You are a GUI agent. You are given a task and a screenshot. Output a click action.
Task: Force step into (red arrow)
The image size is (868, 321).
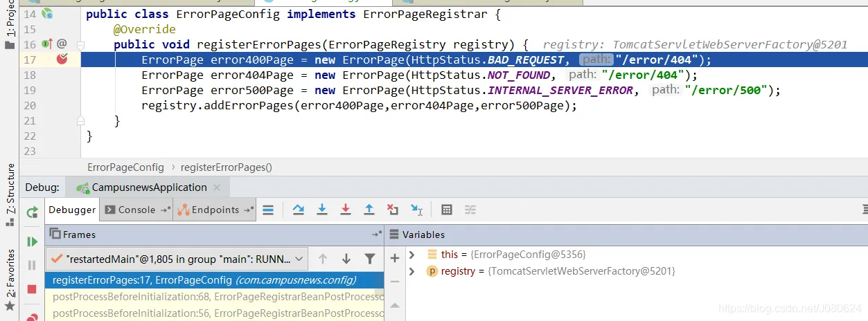(345, 210)
